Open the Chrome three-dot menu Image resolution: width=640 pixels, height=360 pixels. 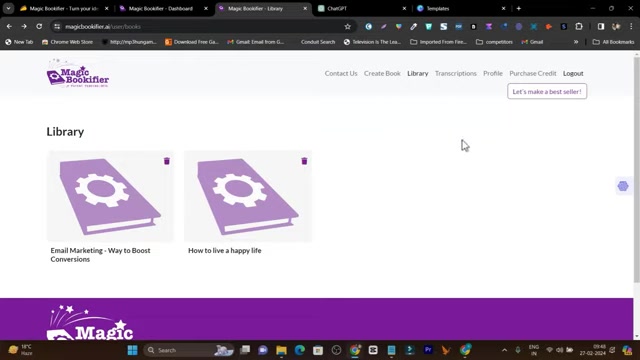[631, 27]
